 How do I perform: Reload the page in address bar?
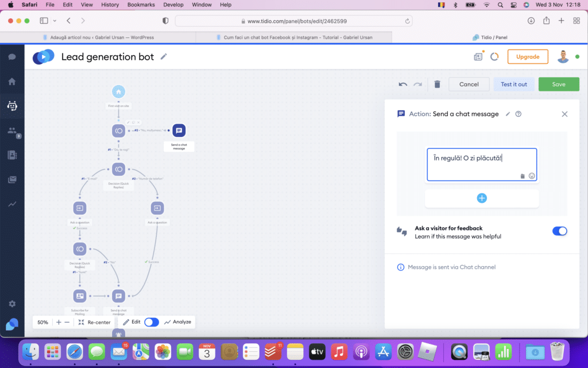coord(407,21)
